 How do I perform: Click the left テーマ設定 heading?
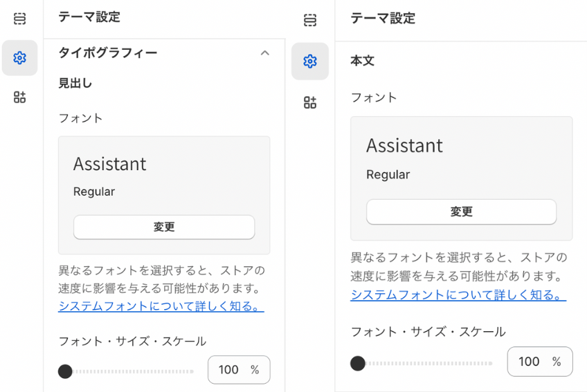coord(89,17)
